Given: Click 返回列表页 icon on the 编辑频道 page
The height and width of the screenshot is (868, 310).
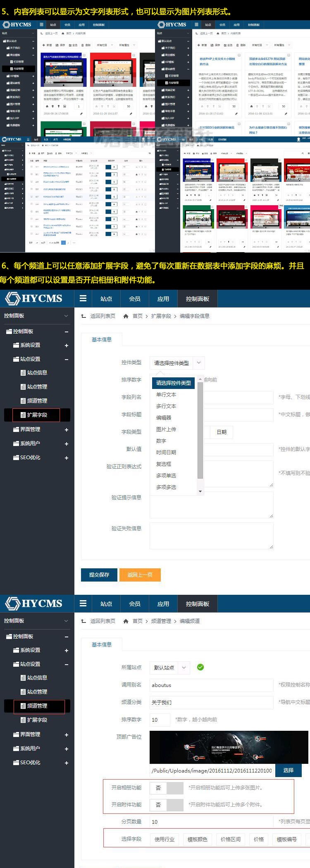Looking at the screenshot, I should pyautogui.click(x=83, y=621).
